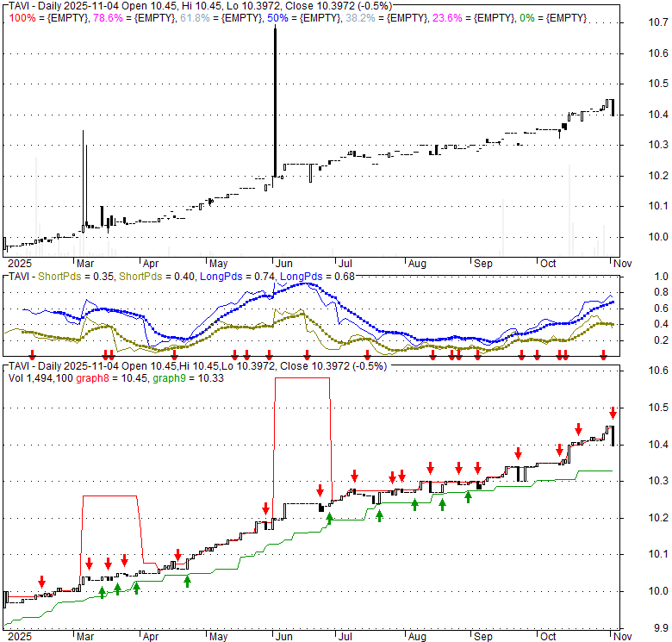Click the 'Nov' month label under top chart

622,264
